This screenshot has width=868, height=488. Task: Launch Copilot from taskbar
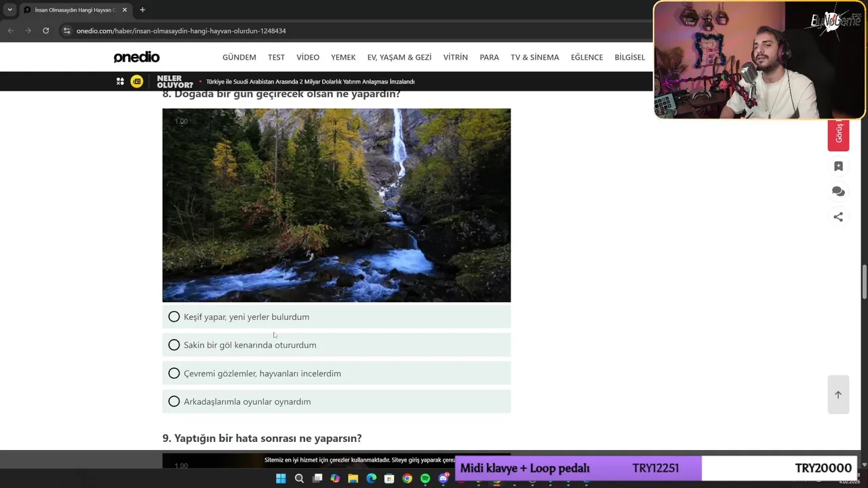tap(335, 479)
